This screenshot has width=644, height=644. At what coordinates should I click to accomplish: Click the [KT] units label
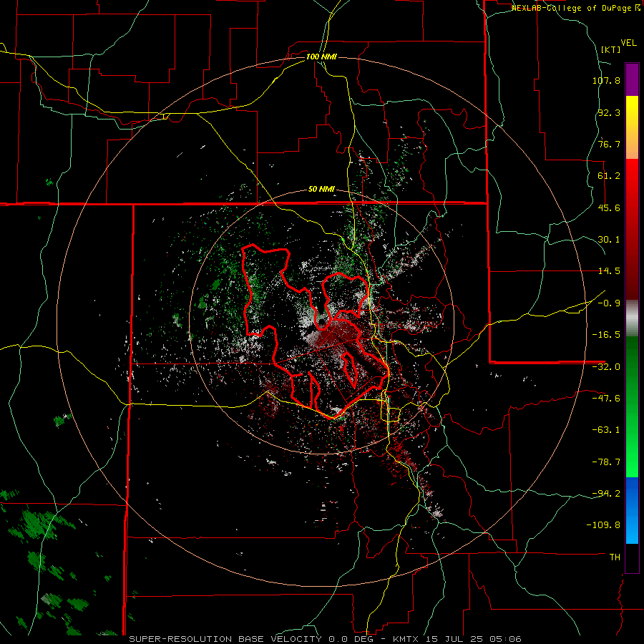[x=611, y=49]
